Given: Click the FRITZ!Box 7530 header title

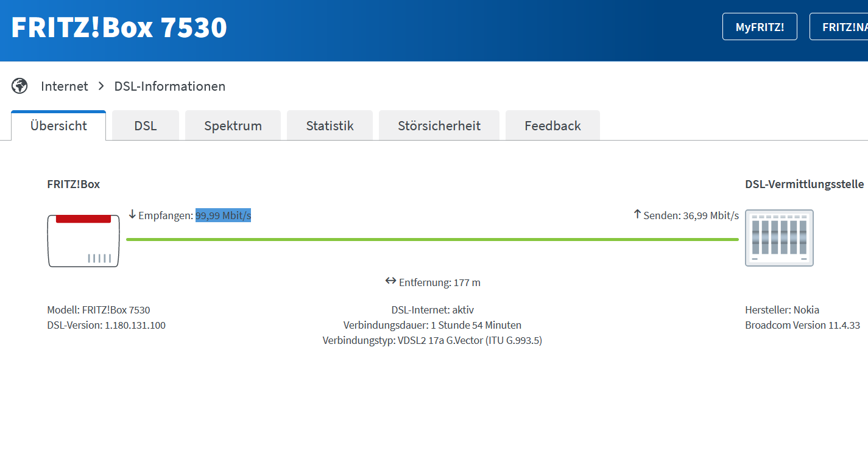Looking at the screenshot, I should tap(119, 27).
